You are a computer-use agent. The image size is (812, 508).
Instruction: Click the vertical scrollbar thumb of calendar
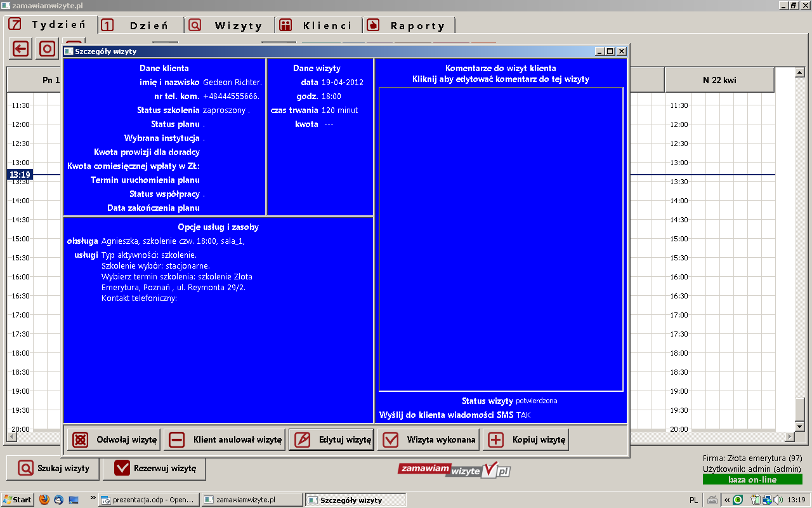click(799, 408)
